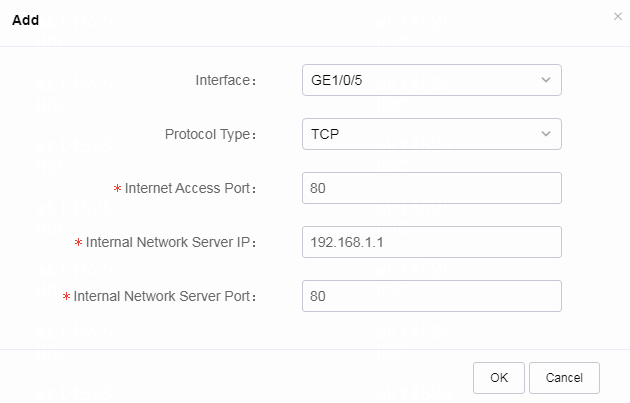
Task: Focus the Internal Network Server Port field
Action: pyautogui.click(x=432, y=296)
